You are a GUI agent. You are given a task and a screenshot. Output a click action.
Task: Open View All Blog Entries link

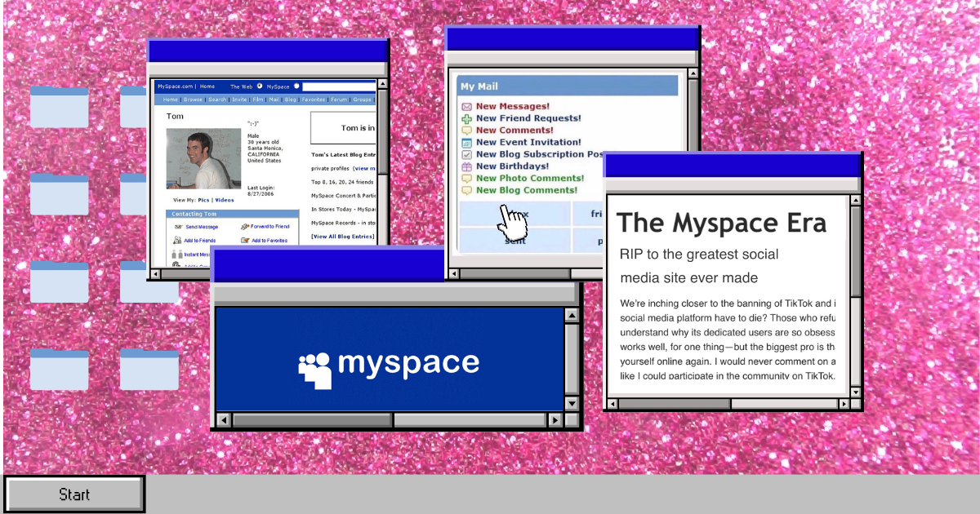(x=343, y=237)
